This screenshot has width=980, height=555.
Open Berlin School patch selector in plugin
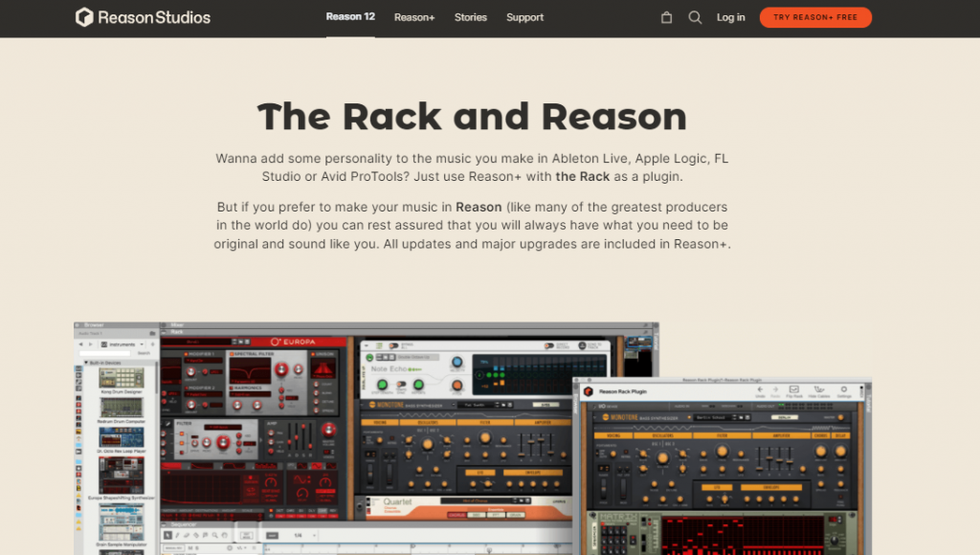coord(723,417)
